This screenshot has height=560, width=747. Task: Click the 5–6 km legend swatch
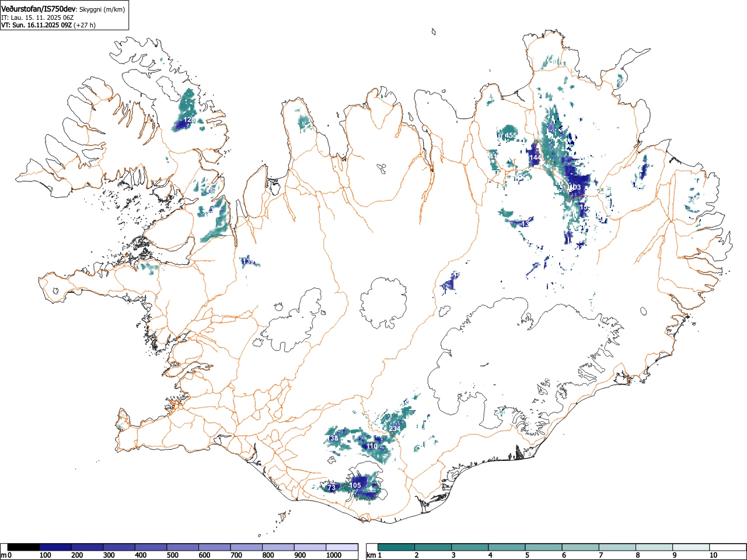[543, 547]
